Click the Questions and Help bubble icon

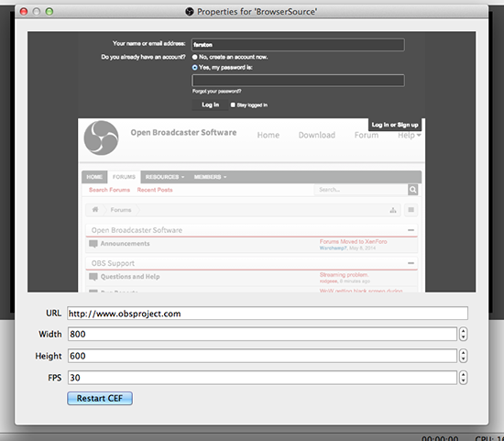(93, 277)
